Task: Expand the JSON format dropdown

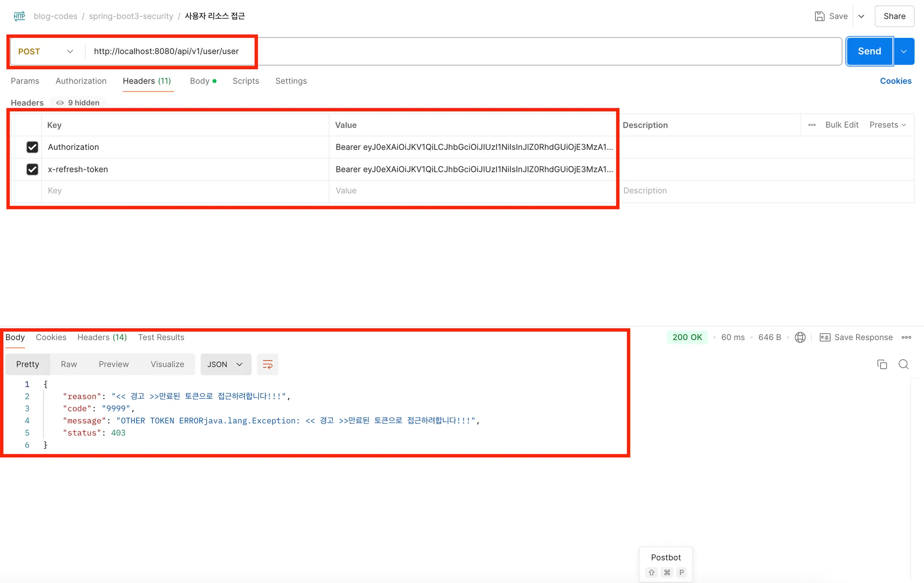Action: click(x=225, y=365)
